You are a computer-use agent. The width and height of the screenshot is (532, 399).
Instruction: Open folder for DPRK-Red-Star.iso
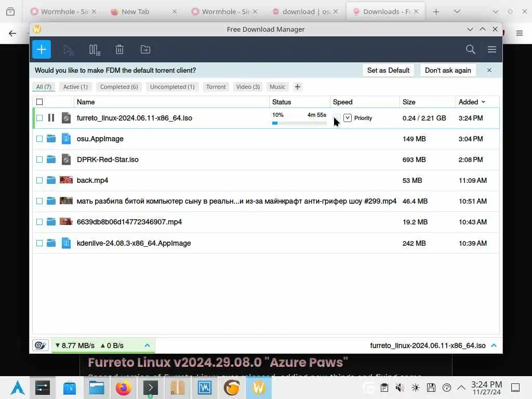click(51, 159)
